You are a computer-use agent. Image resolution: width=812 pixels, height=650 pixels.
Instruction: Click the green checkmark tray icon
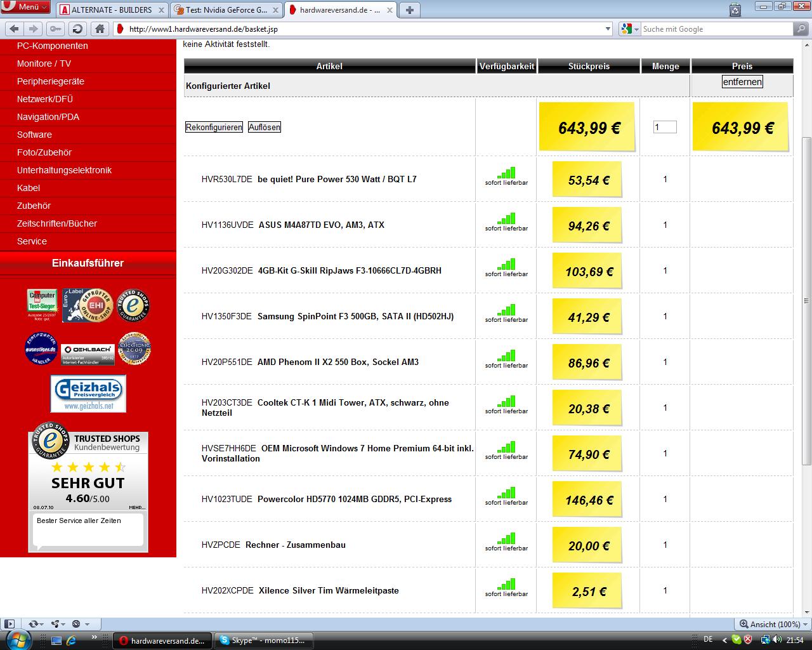[x=737, y=640]
